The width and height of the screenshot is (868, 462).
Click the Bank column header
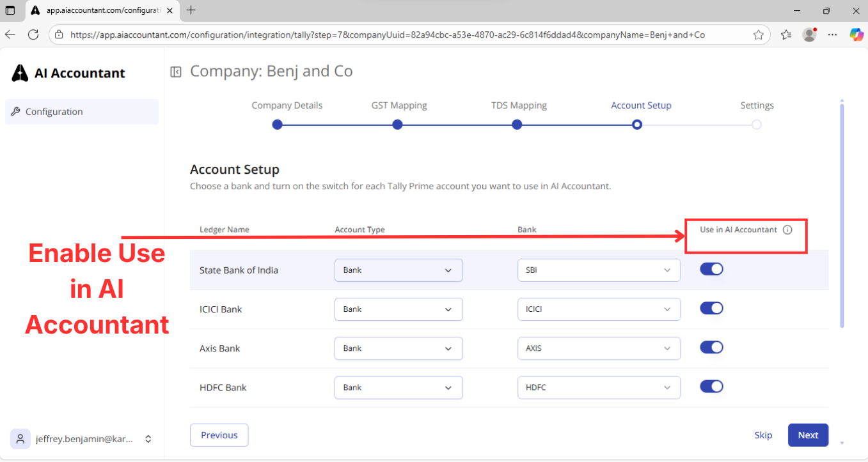[x=527, y=229]
